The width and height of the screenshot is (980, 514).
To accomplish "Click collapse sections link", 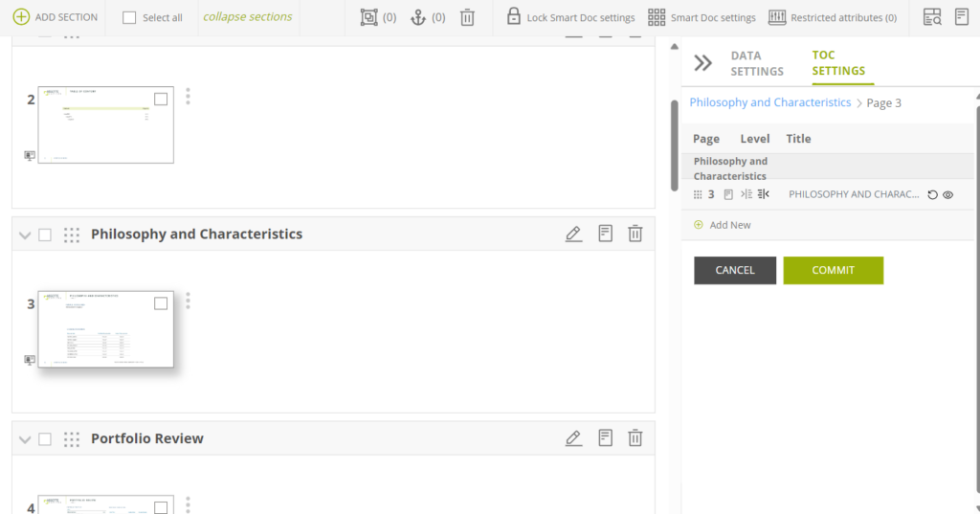I will pos(248,17).
